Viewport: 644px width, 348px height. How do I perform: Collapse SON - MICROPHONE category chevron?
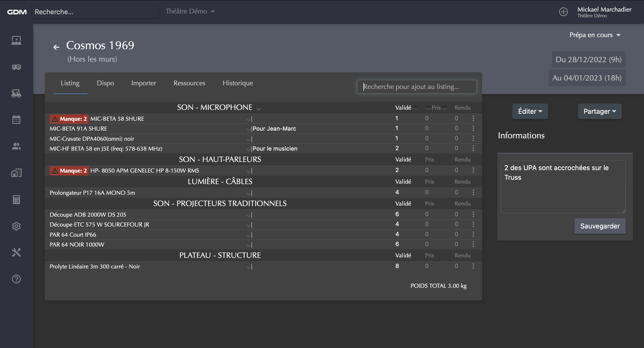259,109
